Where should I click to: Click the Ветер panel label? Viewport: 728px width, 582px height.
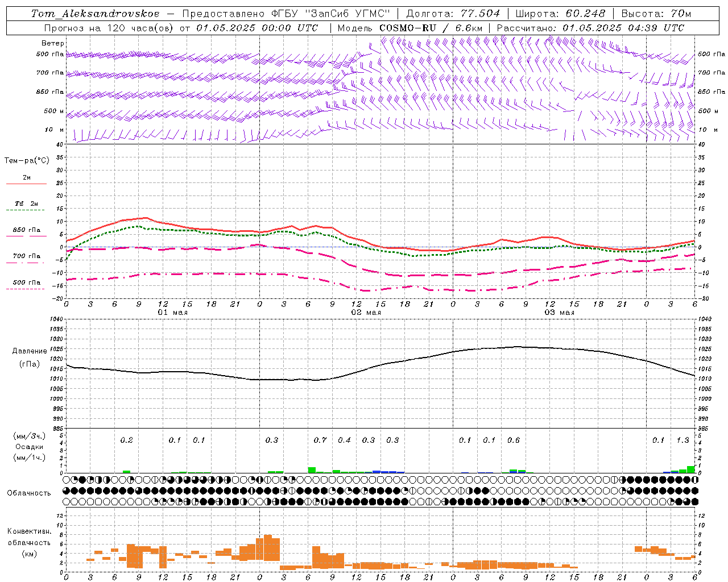[x=53, y=43]
